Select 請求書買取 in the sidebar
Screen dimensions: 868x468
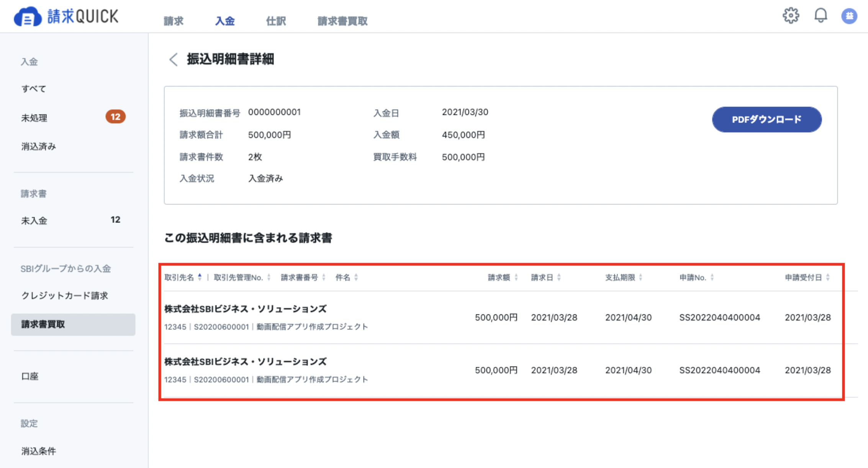coord(73,324)
